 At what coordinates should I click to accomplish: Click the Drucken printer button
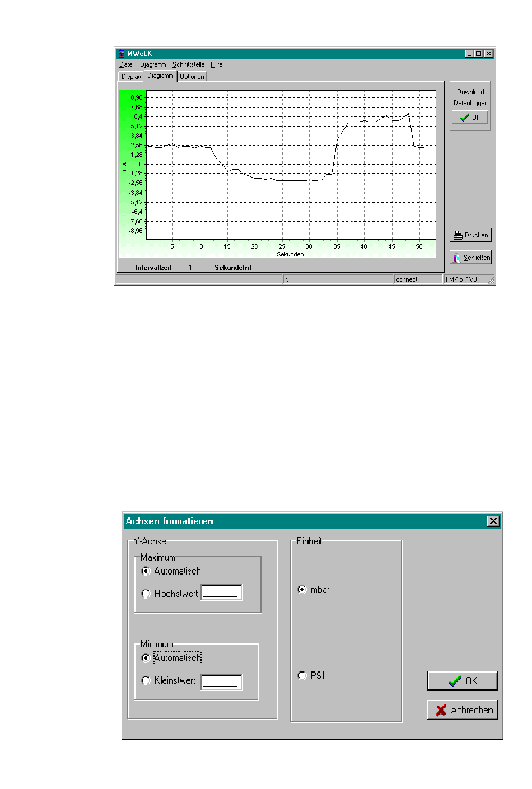click(x=470, y=235)
